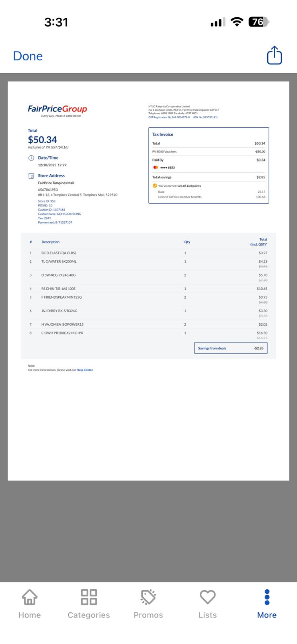Viewport: 297px width, 644px height.
Task: Select the More tab
Action: click(267, 604)
